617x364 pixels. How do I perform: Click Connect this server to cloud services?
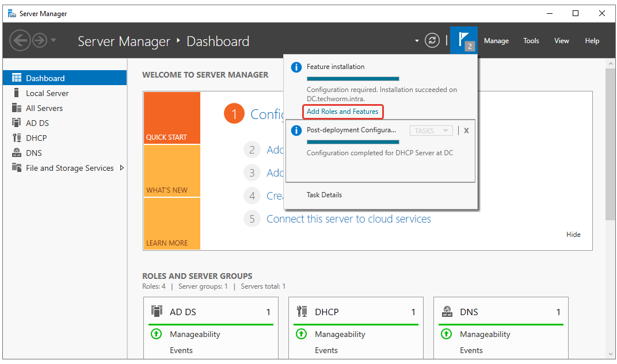coord(348,219)
